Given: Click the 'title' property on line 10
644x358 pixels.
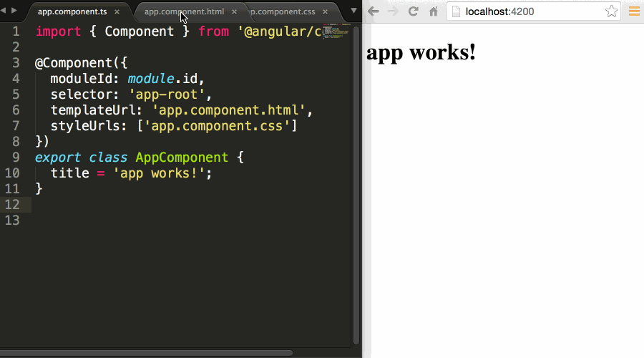Looking at the screenshot, I should [70, 173].
